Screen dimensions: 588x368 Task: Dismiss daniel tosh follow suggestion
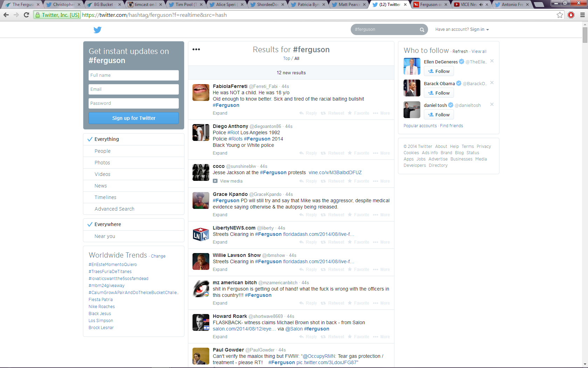[x=492, y=104]
